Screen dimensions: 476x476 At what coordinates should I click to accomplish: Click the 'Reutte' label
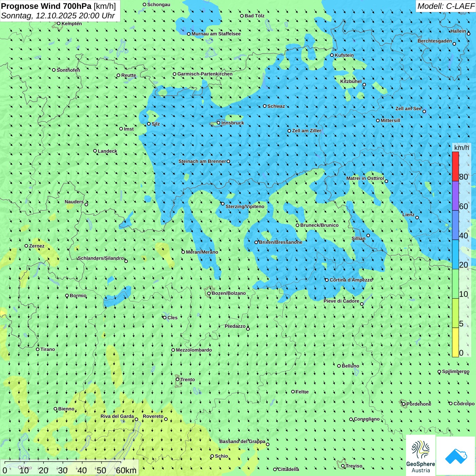point(129,75)
